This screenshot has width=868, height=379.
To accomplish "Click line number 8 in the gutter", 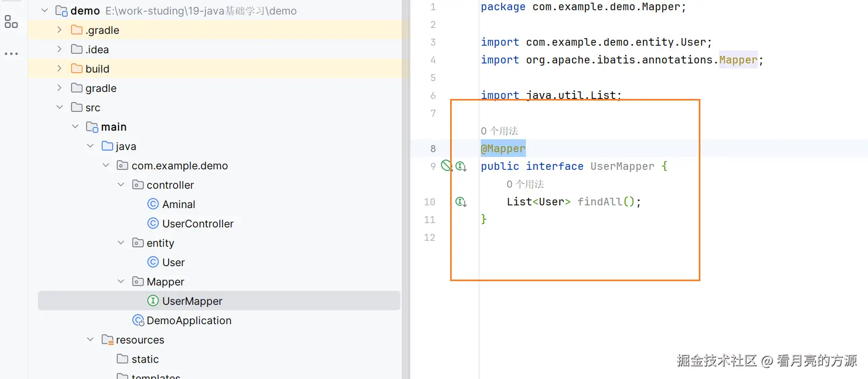I will click(x=433, y=148).
